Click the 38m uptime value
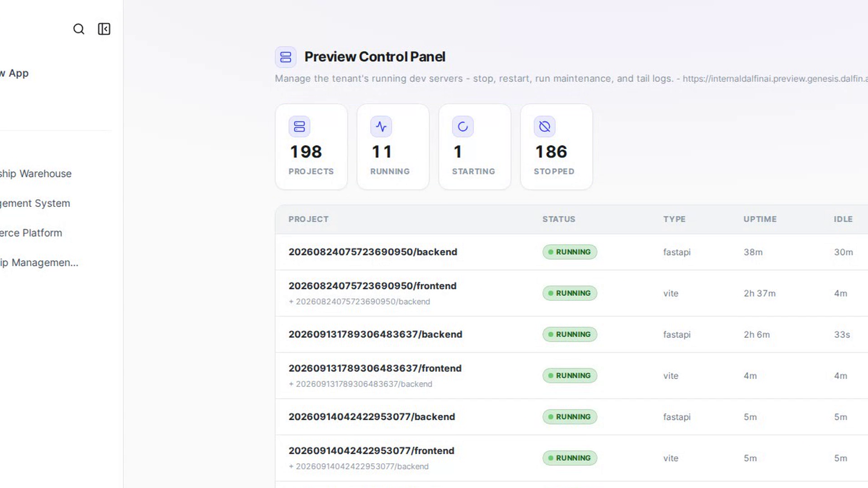868x488 pixels. [x=753, y=252]
